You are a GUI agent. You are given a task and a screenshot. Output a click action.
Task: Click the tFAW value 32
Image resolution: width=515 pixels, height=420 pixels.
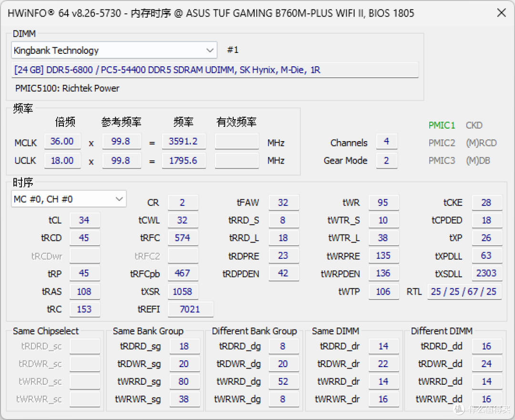(283, 202)
